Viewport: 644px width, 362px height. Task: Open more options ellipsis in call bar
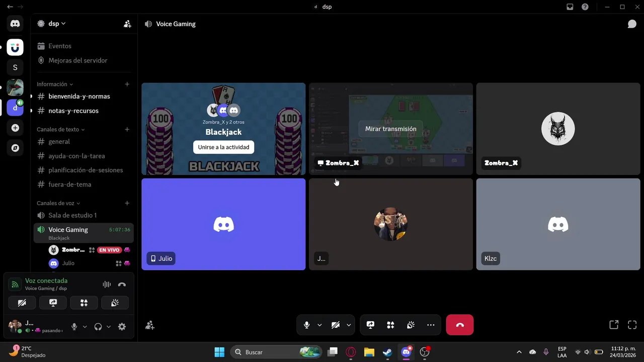point(431,325)
